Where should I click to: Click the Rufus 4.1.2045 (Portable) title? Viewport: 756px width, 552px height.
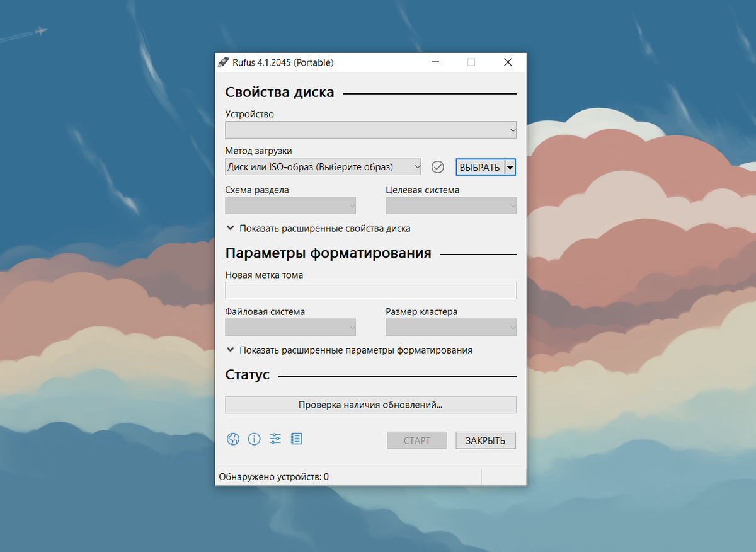pyautogui.click(x=283, y=62)
